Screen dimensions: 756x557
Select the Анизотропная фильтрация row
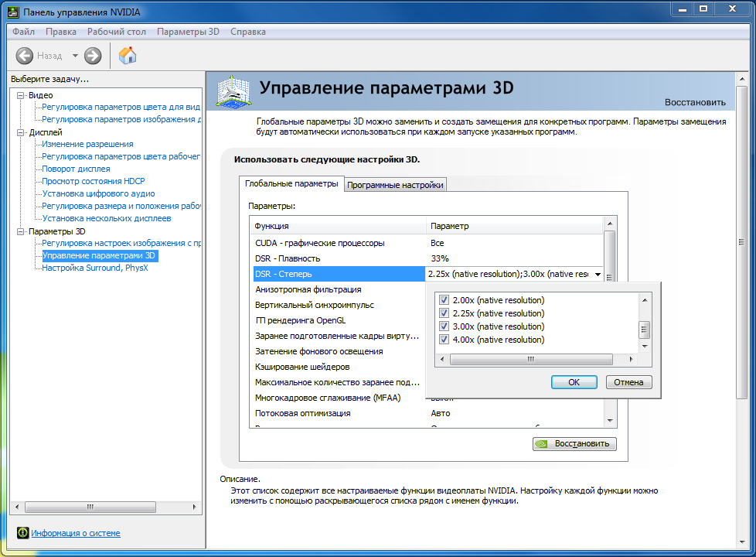point(339,289)
